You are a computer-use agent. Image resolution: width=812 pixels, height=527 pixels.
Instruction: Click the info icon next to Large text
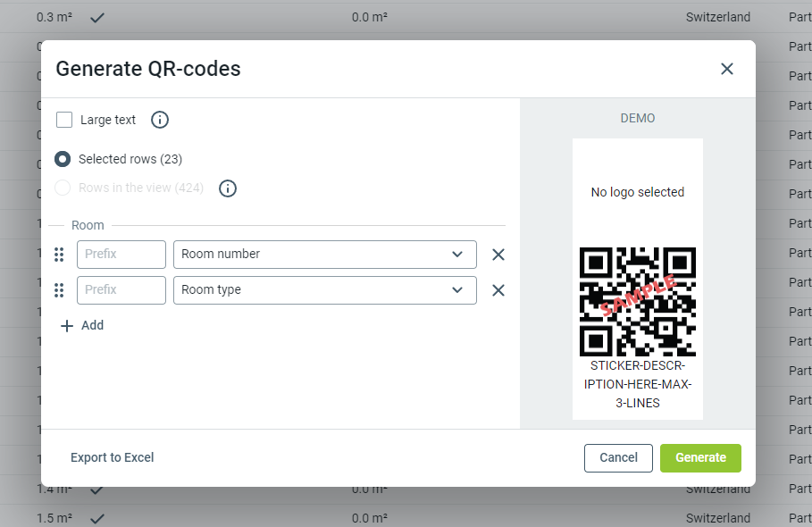tap(160, 120)
